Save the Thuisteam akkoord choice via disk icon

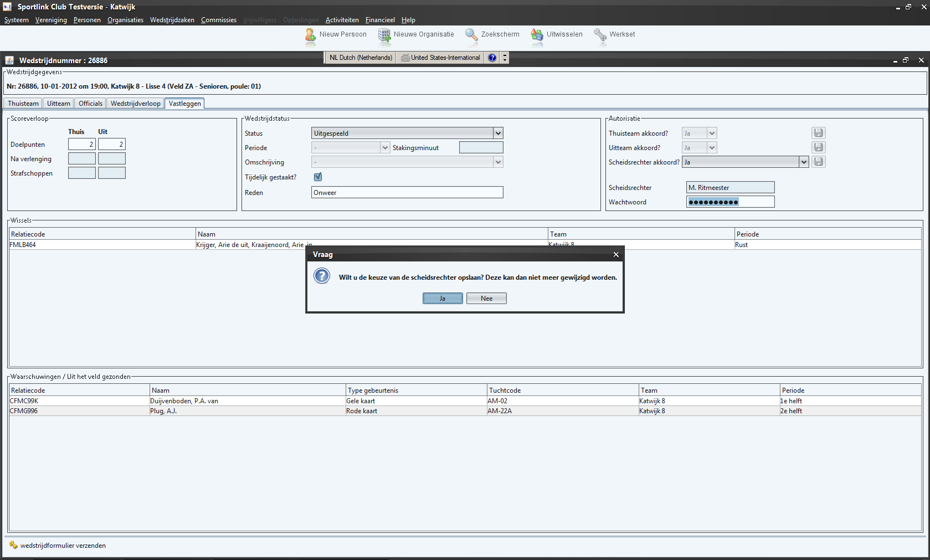coord(819,133)
